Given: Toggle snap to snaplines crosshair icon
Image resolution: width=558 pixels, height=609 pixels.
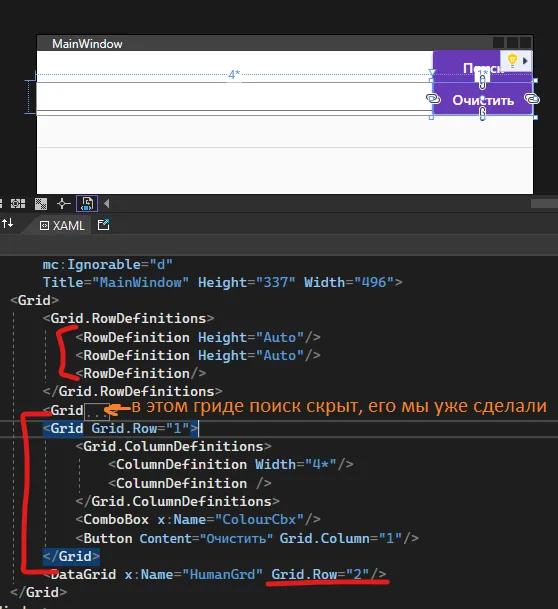Looking at the screenshot, I should (63, 204).
